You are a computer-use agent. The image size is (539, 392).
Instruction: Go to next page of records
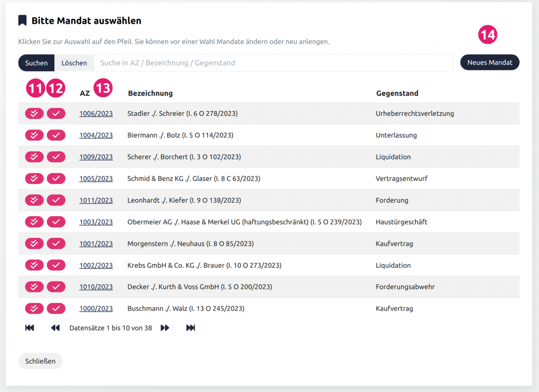[x=165, y=328]
